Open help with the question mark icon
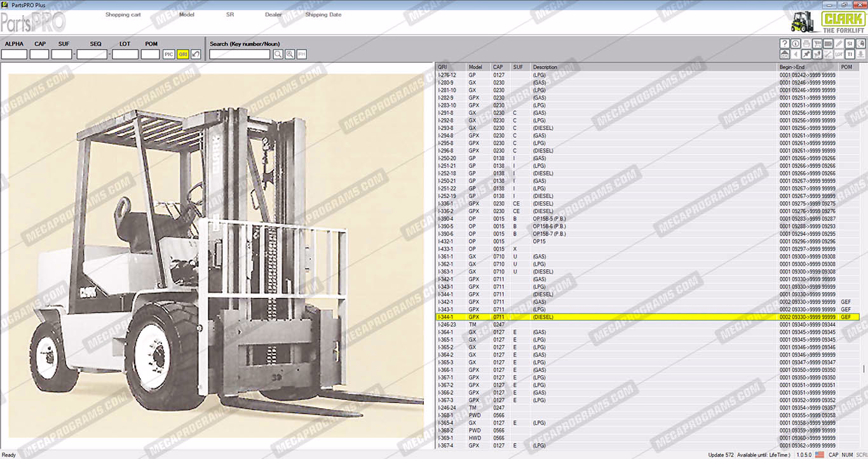Viewport: 868px width, 459px height. (785, 44)
